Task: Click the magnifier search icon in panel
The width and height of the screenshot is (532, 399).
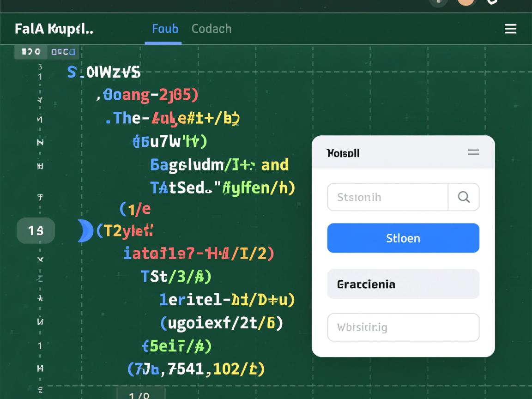Action: [x=464, y=197]
